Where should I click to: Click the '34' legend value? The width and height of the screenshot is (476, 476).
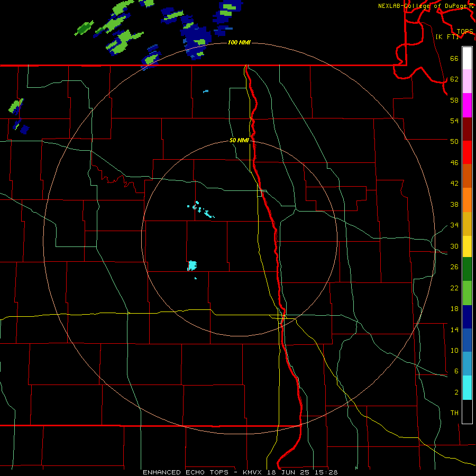pos(454,225)
